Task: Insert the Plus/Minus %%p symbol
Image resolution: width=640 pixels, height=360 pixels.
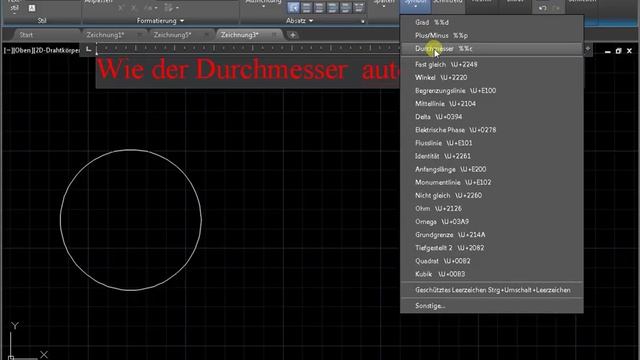Action: point(491,36)
